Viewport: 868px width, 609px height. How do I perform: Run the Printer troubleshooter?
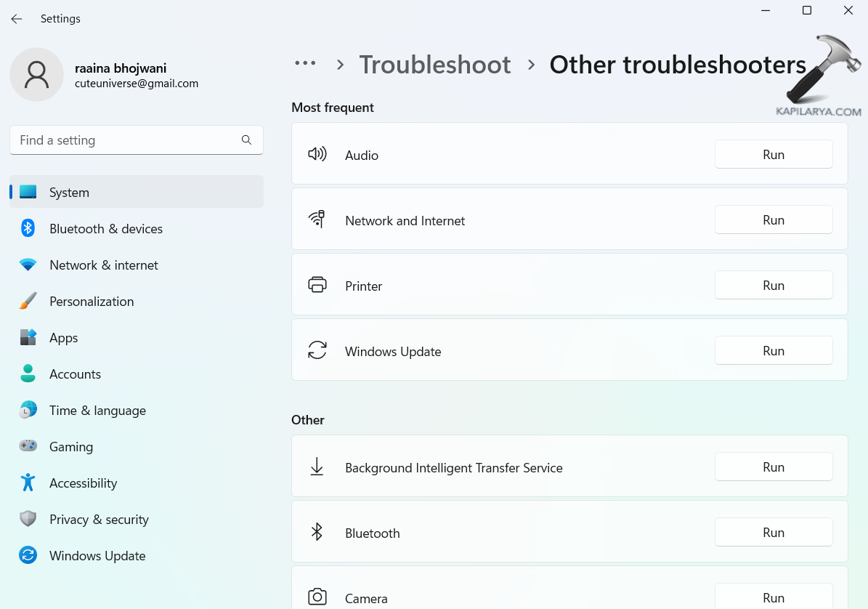click(x=773, y=286)
